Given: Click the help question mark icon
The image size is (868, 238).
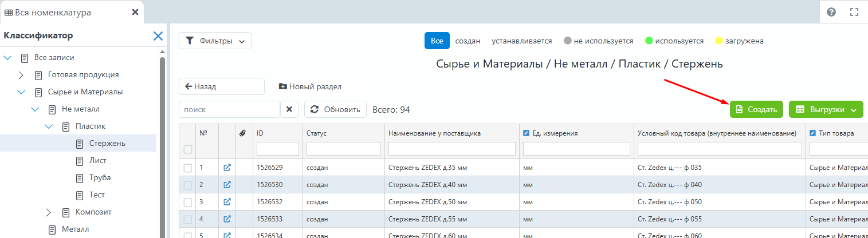Looking at the screenshot, I should coord(831,12).
